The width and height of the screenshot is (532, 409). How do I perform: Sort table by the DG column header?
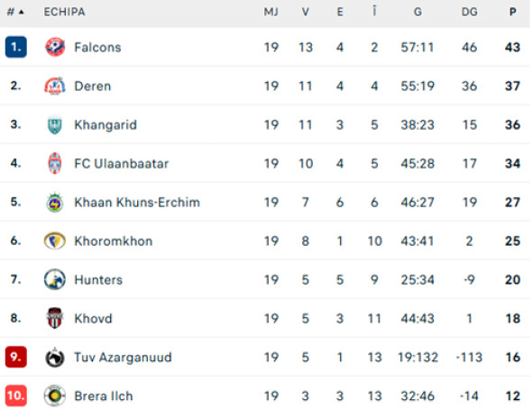click(469, 13)
